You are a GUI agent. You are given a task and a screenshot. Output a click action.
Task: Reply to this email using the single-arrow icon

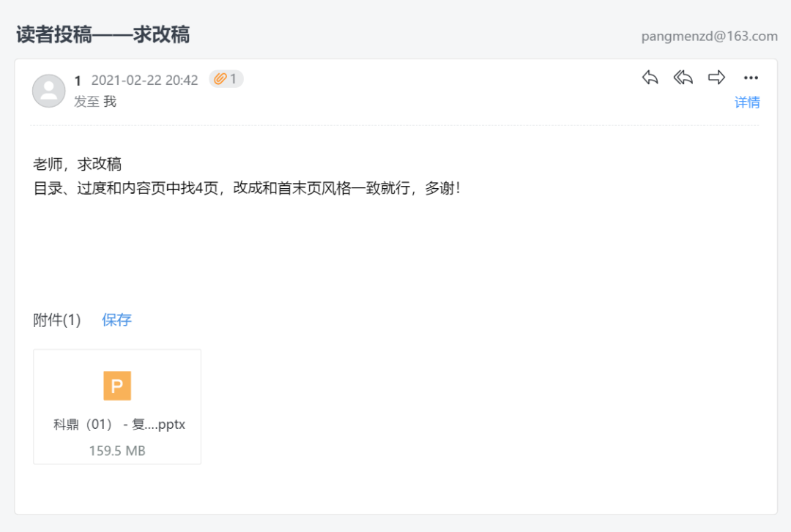click(x=650, y=78)
